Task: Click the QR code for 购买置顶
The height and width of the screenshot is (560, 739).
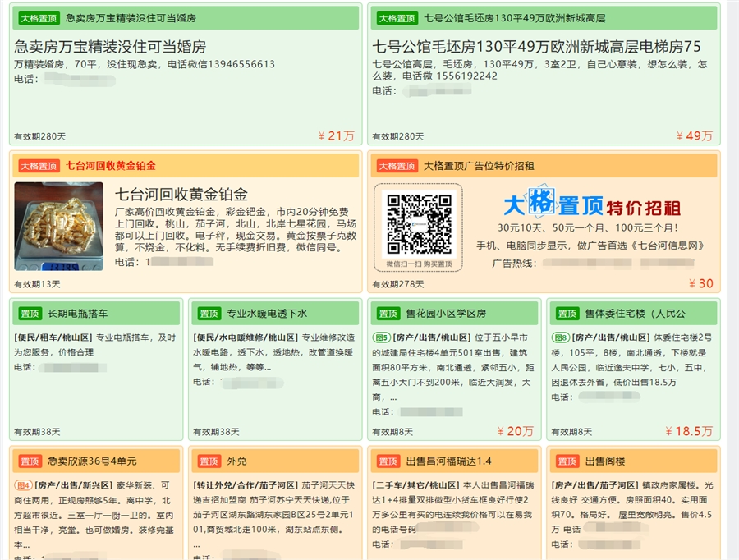Action: tap(419, 224)
